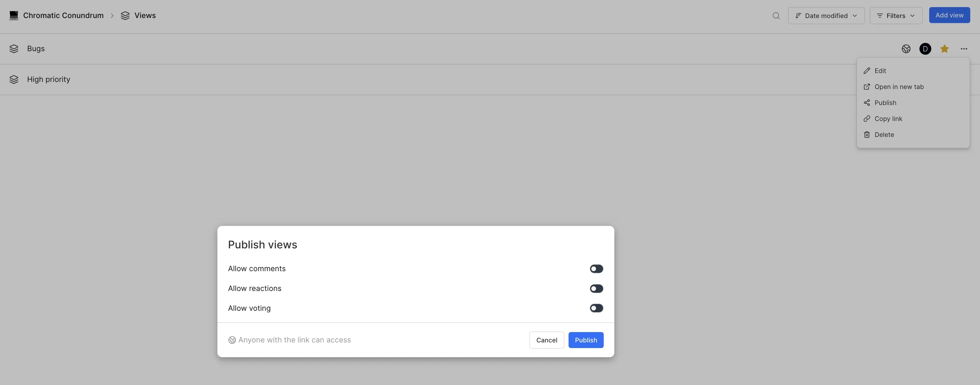This screenshot has height=385, width=980.
Task: Turn on Allow reactions
Action: (596, 288)
